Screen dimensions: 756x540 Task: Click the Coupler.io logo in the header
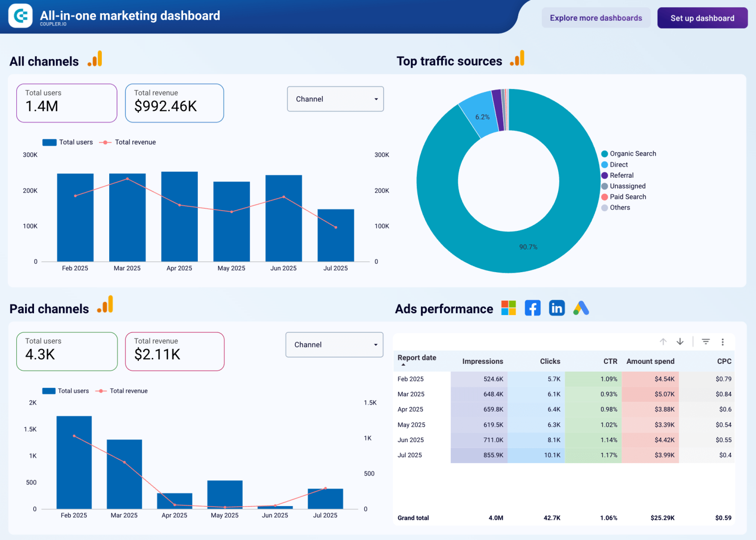point(20,15)
